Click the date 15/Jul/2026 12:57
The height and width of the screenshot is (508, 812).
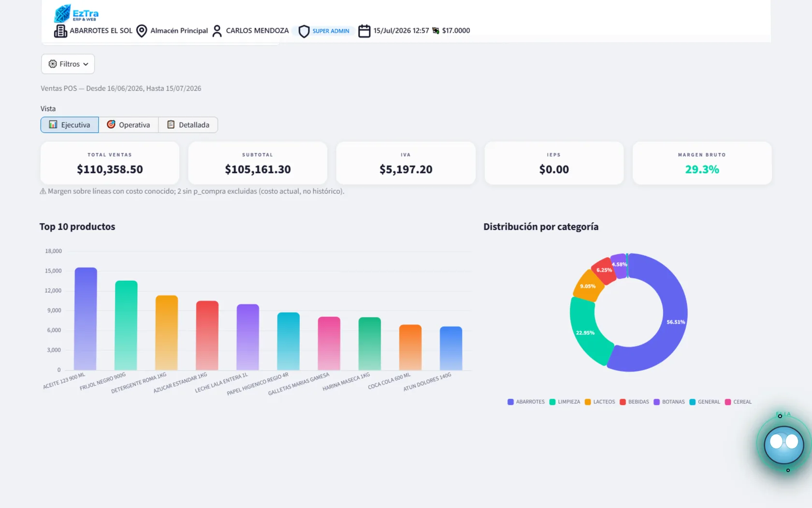pyautogui.click(x=401, y=30)
